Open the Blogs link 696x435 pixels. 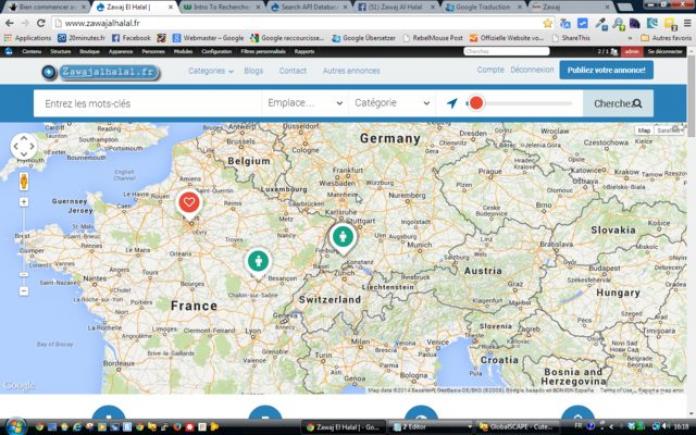point(253,71)
